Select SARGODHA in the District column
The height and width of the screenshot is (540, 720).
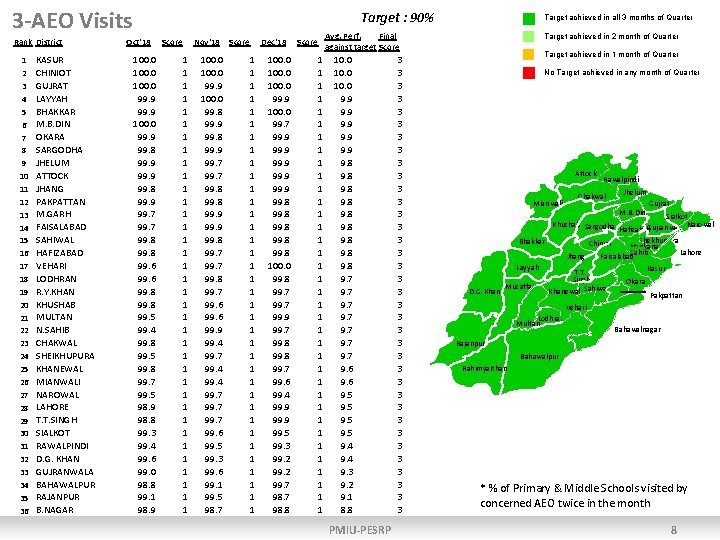[x=59, y=150]
